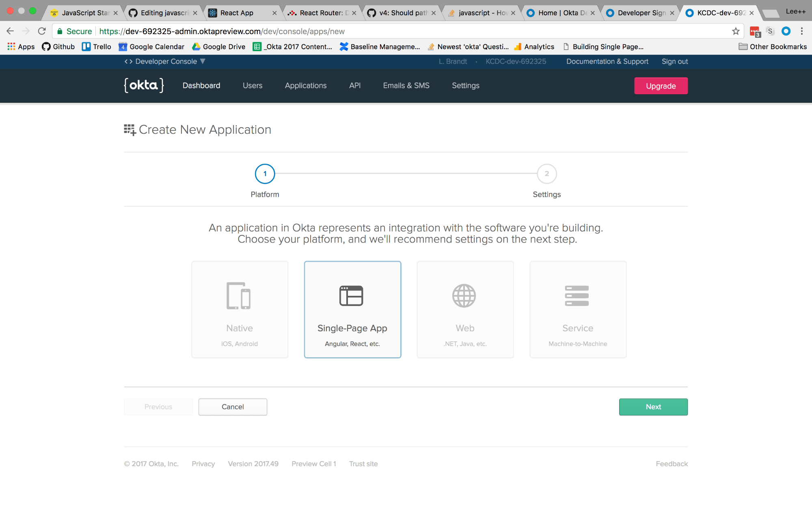Choose the Single-Page App layout icon
This screenshot has width=812, height=508.
[352, 296]
